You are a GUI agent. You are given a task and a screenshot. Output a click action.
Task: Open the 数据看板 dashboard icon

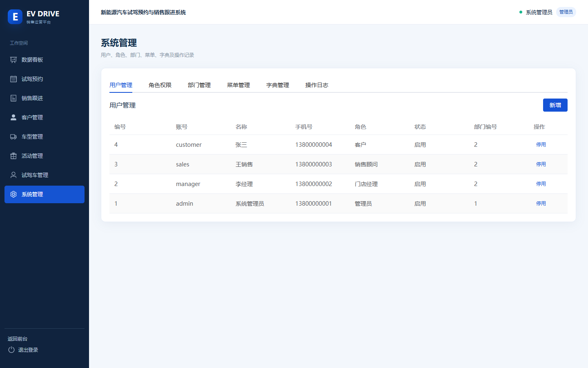coord(13,60)
